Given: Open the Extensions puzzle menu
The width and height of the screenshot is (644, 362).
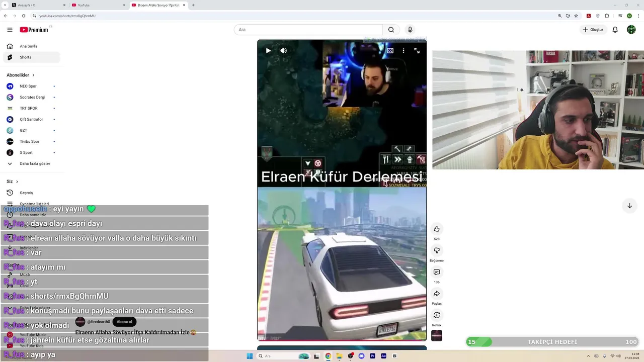Looking at the screenshot, I should pos(607,16).
